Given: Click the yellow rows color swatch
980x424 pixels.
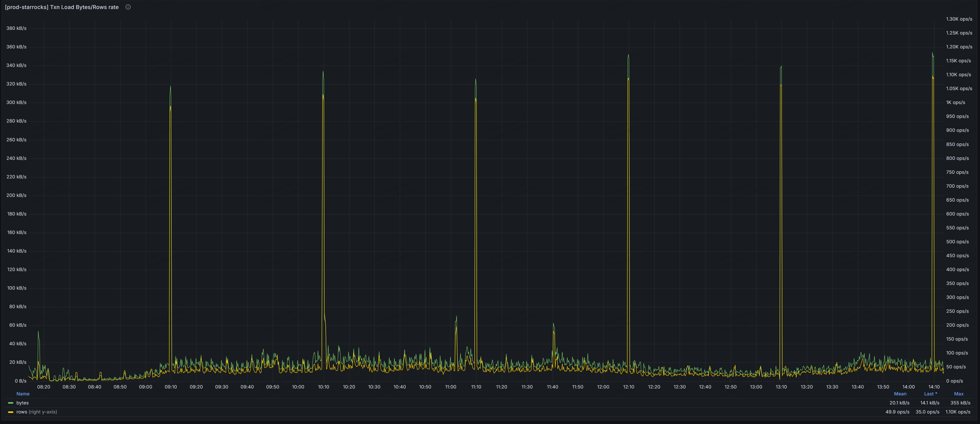Looking at the screenshot, I should tap(11, 412).
